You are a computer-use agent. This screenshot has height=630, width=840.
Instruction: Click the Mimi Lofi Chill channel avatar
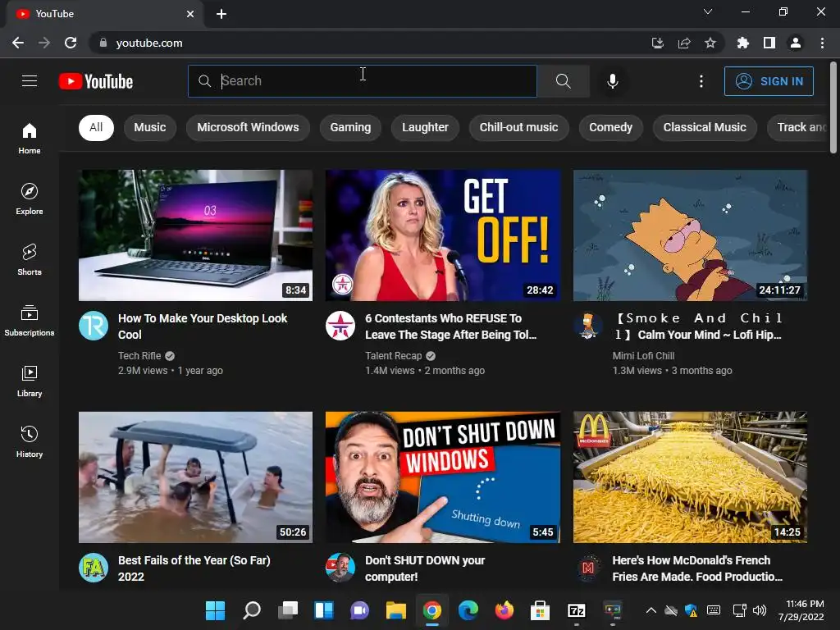click(x=588, y=326)
